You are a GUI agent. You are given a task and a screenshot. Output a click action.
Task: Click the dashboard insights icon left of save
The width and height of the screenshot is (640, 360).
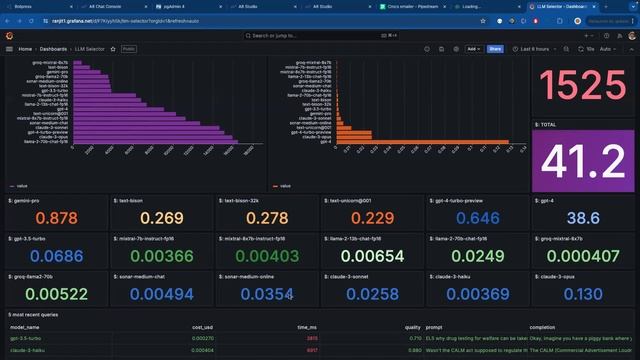(427, 49)
